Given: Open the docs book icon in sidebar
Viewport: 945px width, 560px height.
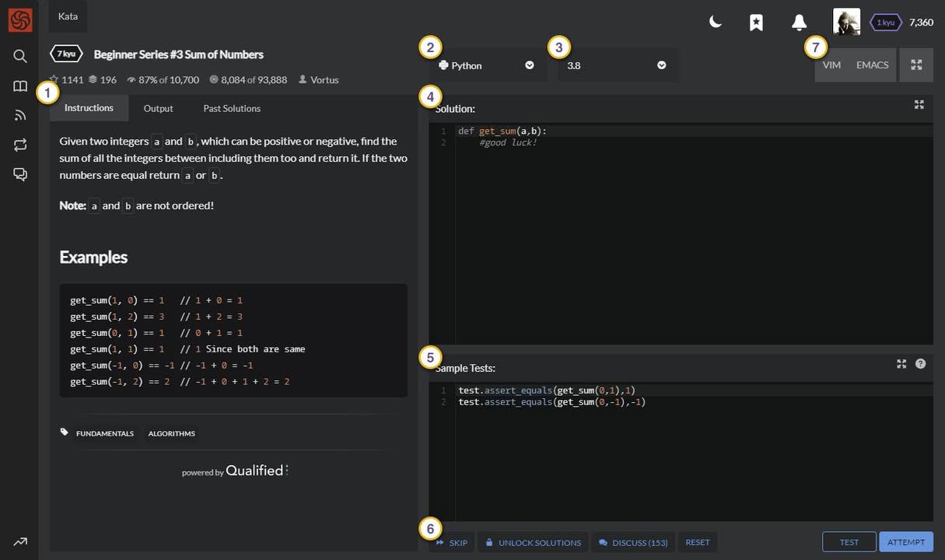Looking at the screenshot, I should pos(20,86).
